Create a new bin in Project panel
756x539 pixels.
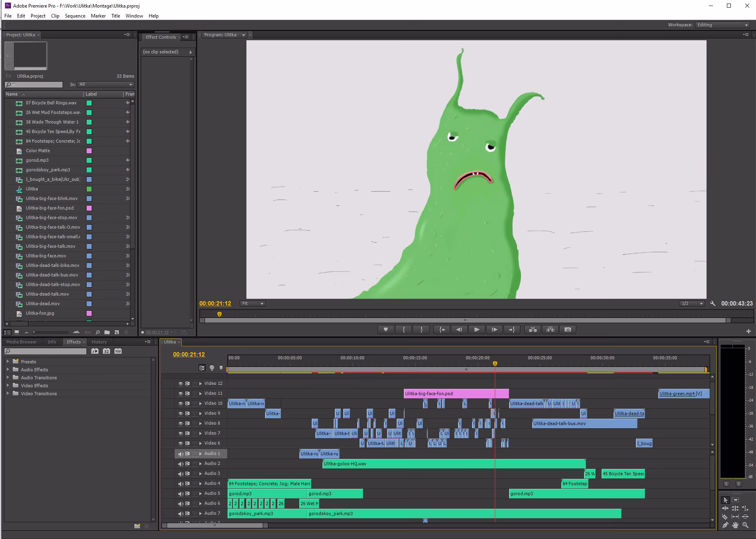point(107,332)
